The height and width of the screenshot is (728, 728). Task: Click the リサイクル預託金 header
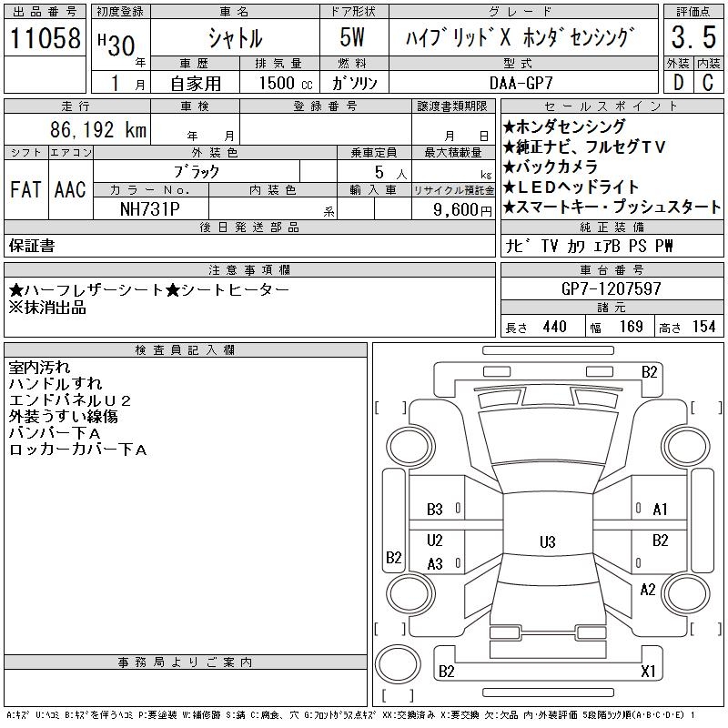pos(453,190)
